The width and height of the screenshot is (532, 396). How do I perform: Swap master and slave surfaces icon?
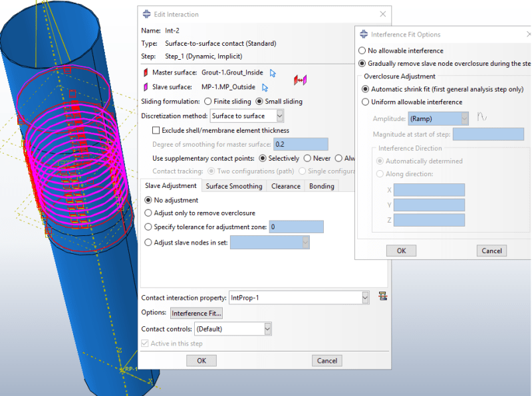click(301, 80)
